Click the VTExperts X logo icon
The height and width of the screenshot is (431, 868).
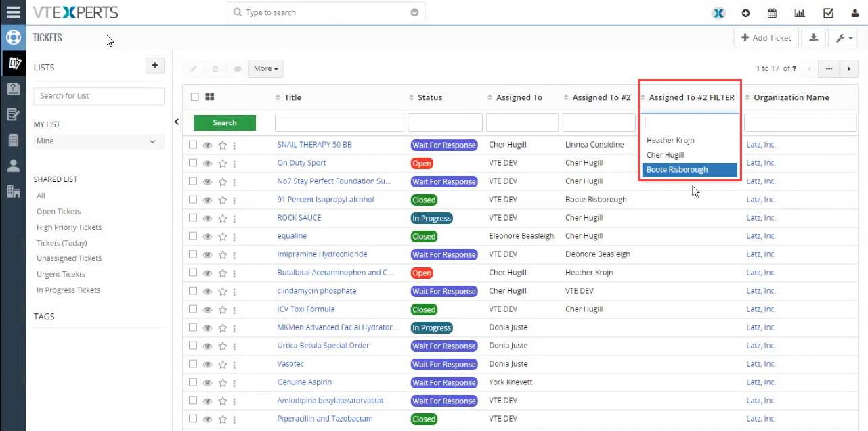718,13
